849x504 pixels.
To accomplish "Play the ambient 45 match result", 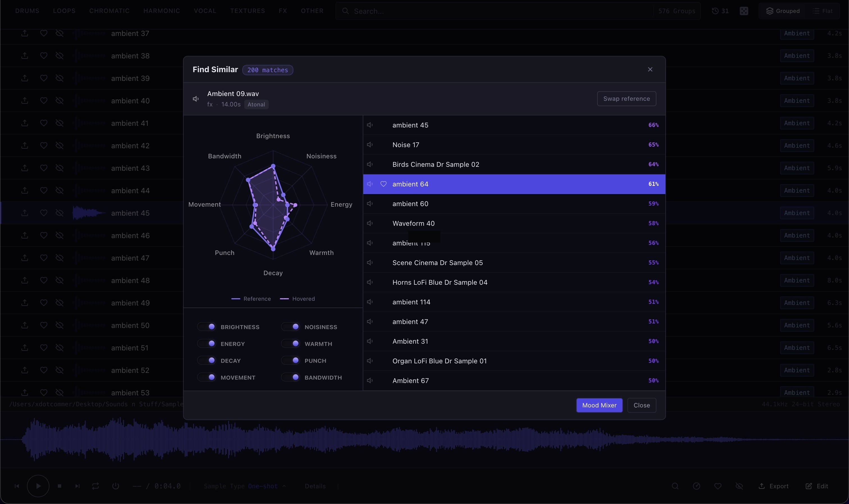I will pos(370,125).
